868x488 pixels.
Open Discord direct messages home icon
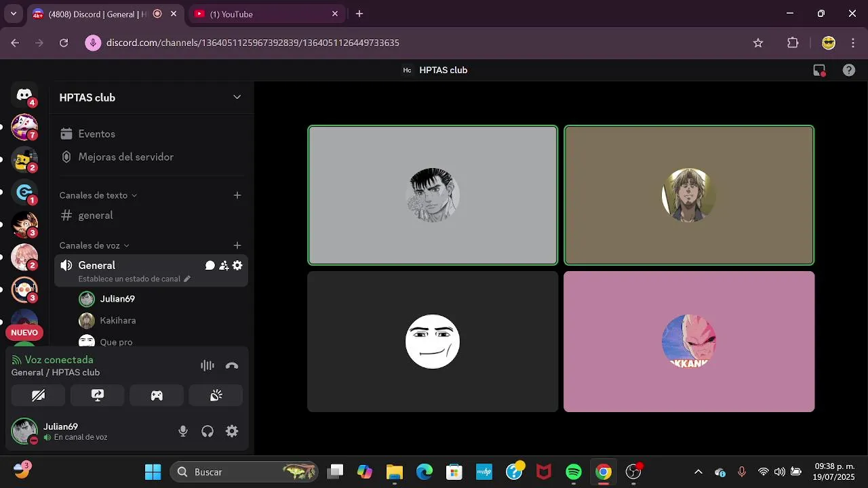(x=24, y=95)
